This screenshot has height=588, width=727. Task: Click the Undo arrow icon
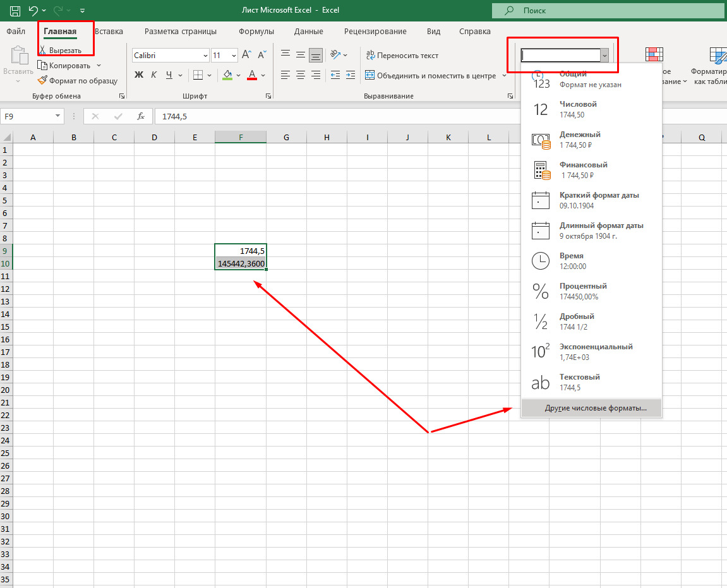pyautogui.click(x=33, y=11)
